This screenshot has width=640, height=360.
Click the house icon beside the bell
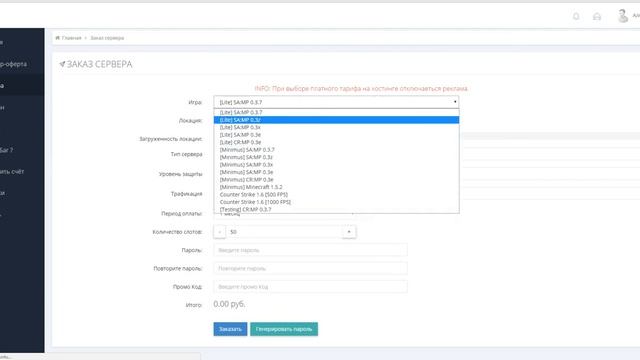(597, 16)
